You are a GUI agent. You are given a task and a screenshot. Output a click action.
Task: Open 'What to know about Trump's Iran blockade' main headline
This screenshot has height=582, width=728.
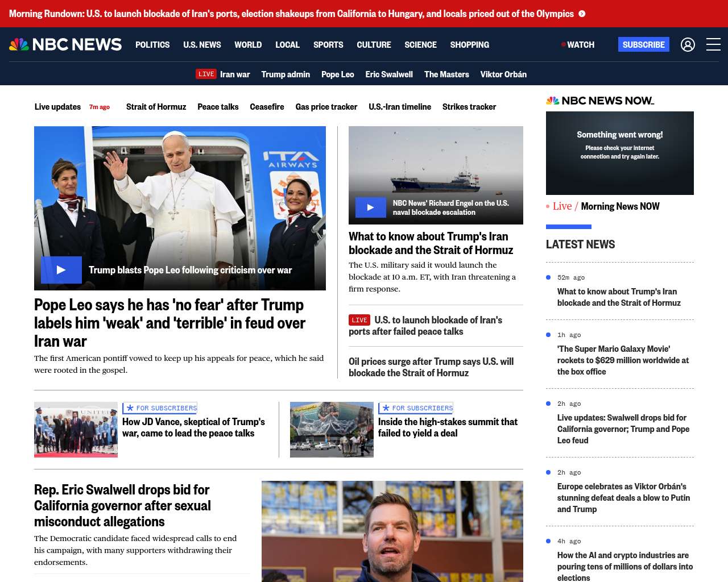(x=431, y=243)
